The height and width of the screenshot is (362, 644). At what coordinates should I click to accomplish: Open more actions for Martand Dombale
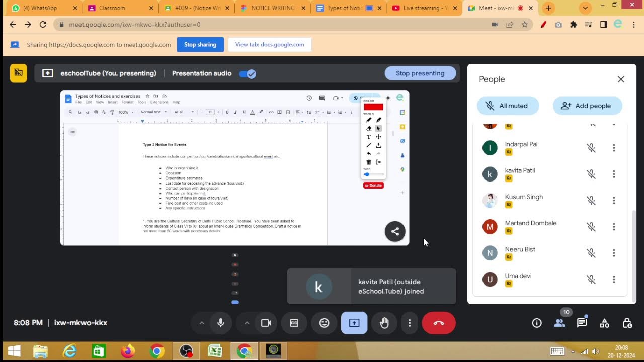pyautogui.click(x=614, y=227)
